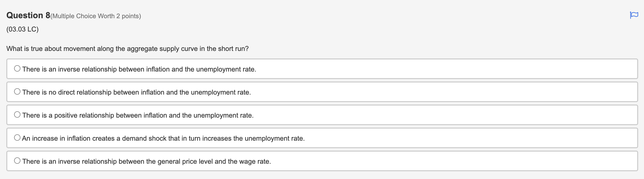644x179 pixels.
Task: Select the 'general price level and wage rate' answer
Action: coord(17,161)
